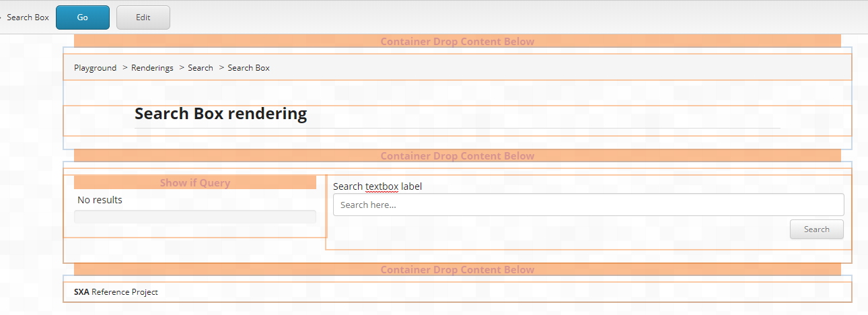Click container drop bar above the search section
The height and width of the screenshot is (315, 868).
pyautogui.click(x=457, y=156)
